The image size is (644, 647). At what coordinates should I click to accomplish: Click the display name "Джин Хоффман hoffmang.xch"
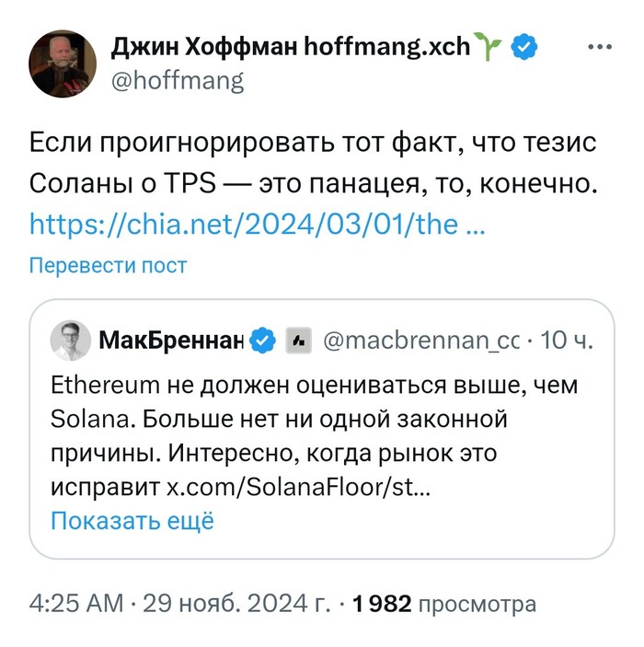pos(289,46)
